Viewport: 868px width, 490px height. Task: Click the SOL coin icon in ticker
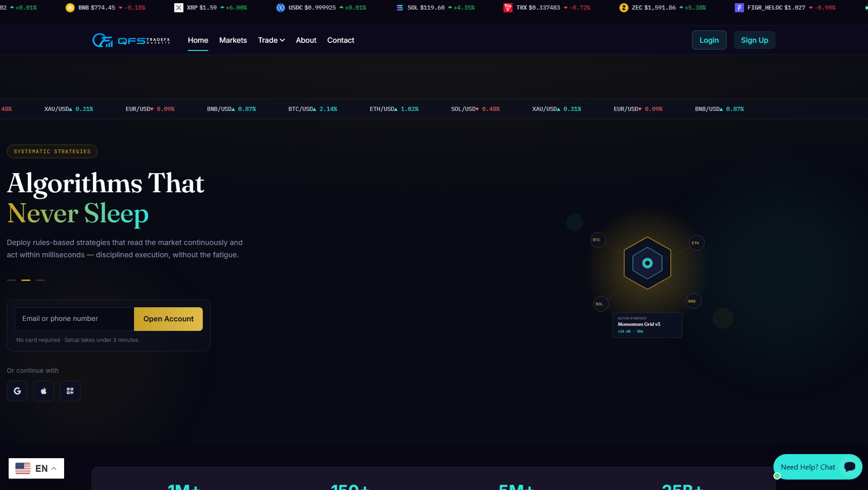400,8
